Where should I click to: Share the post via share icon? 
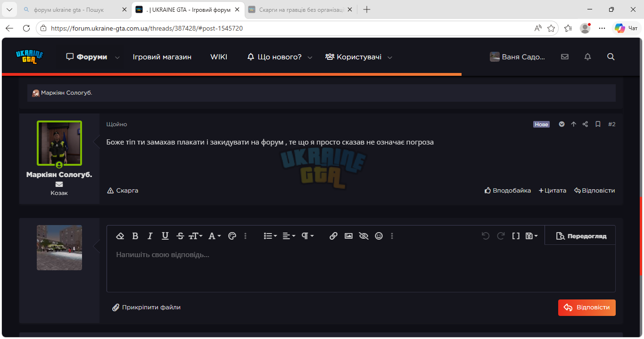pyautogui.click(x=585, y=124)
